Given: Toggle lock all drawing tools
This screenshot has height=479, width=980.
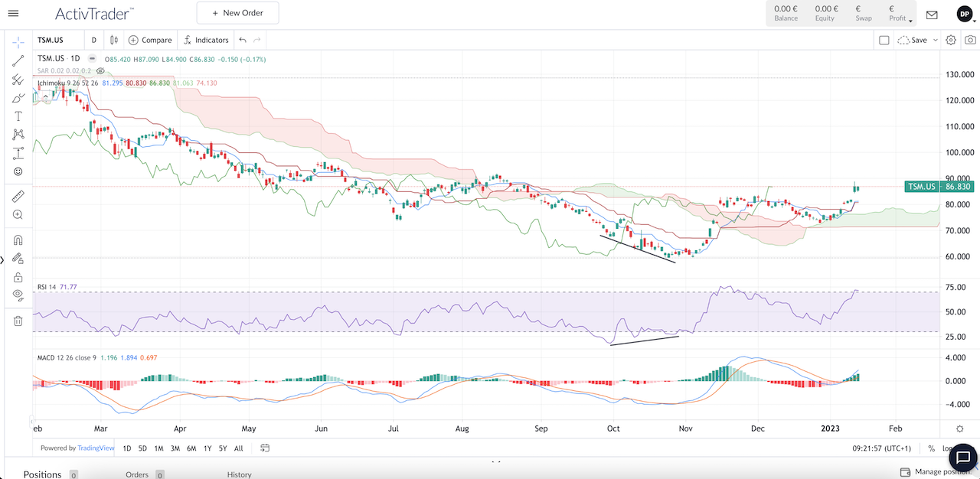Looking at the screenshot, I should (x=18, y=277).
